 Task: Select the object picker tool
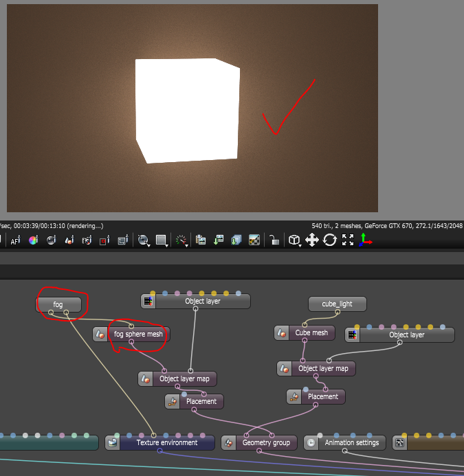(x=69, y=240)
